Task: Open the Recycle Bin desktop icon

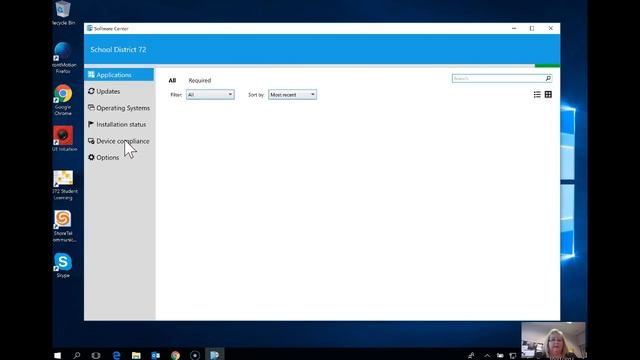Action: pos(63,13)
